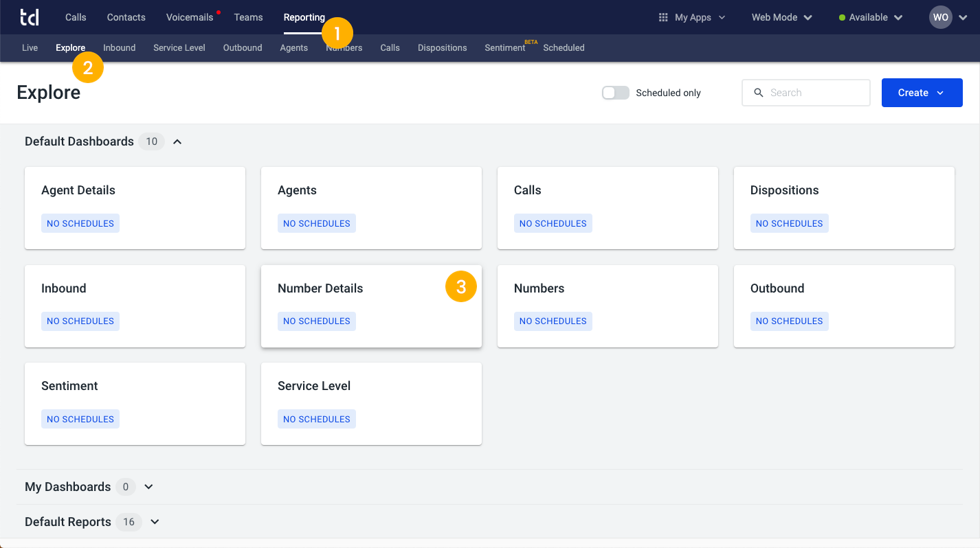Open the My Apps grid icon

pos(663,17)
